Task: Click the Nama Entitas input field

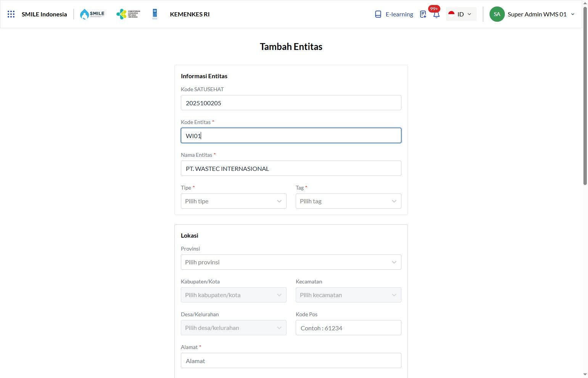Action: pos(291,168)
